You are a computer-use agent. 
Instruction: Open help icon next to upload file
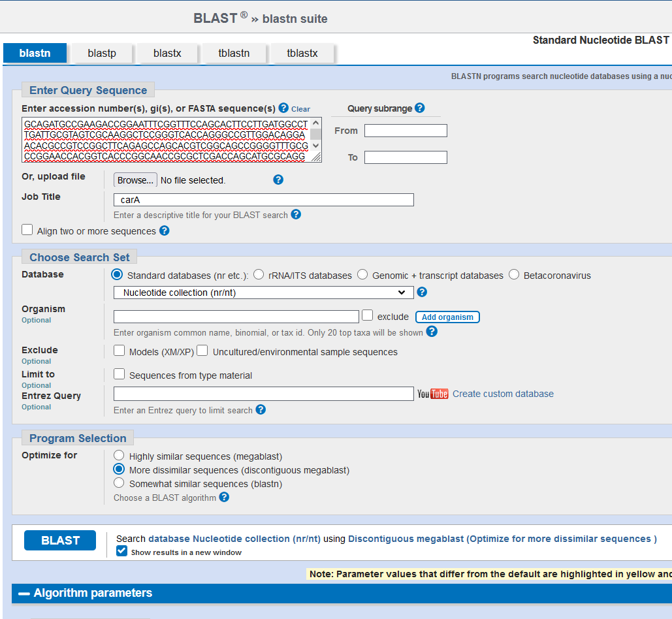pos(278,180)
